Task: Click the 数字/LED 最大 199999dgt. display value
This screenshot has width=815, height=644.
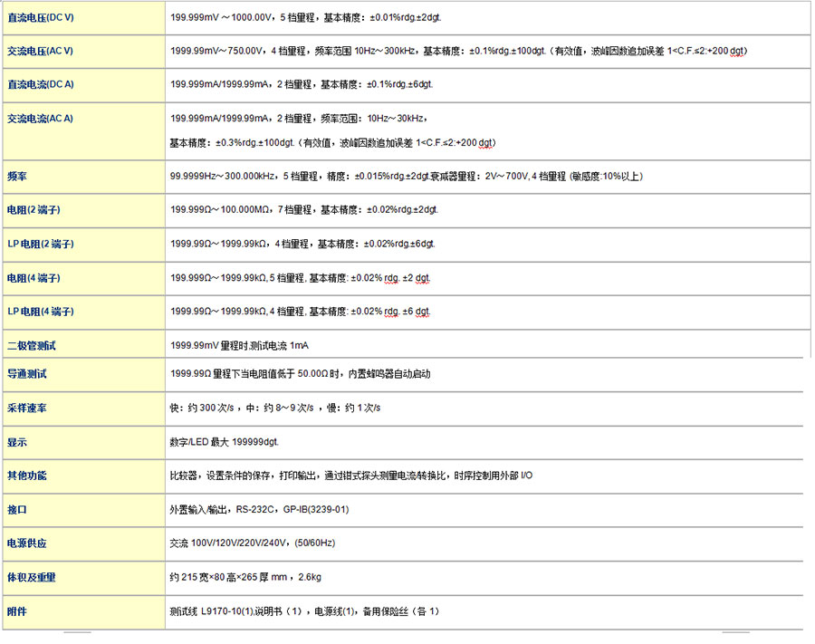Action: 225,442
